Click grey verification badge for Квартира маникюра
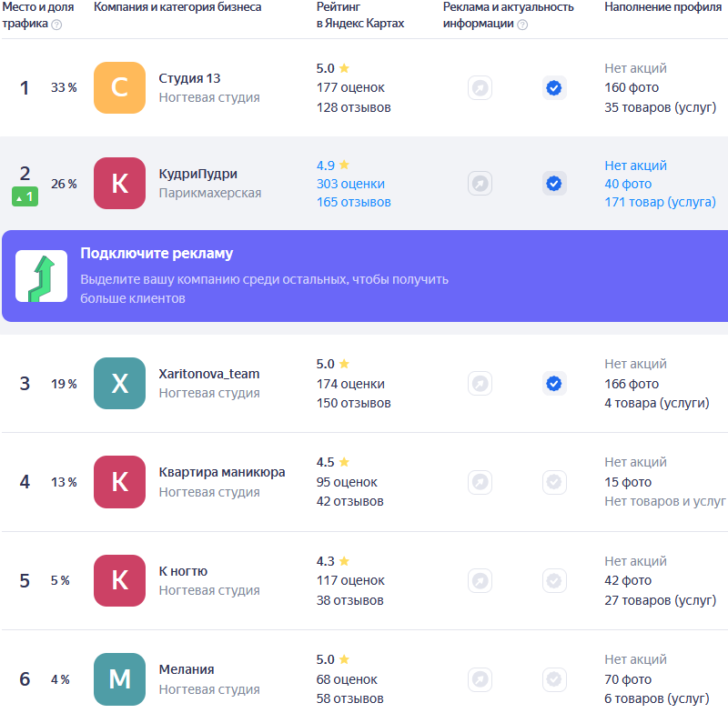 (x=553, y=482)
